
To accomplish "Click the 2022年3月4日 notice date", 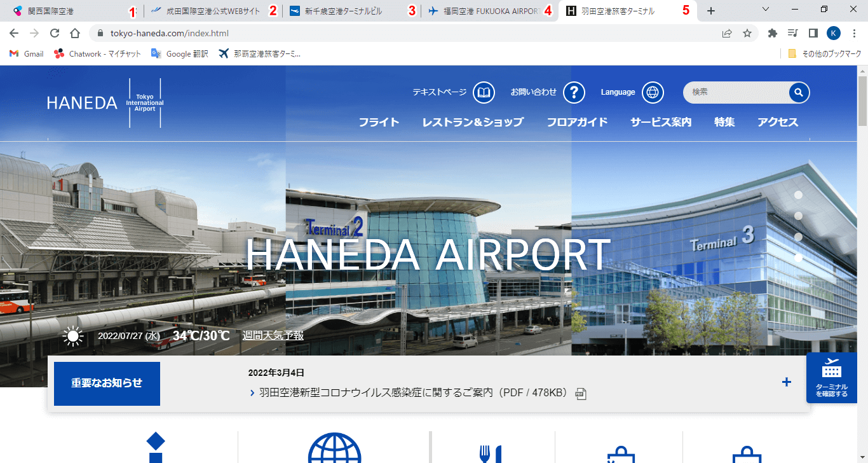I will [x=276, y=373].
